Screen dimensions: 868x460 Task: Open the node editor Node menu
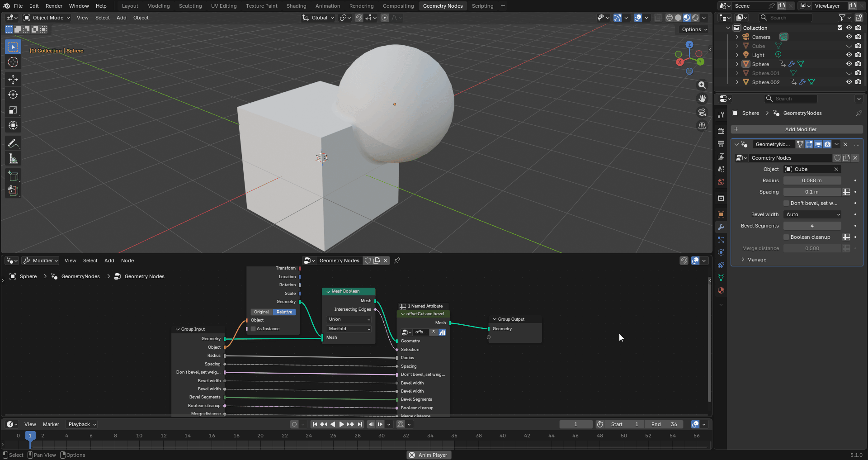click(127, 261)
